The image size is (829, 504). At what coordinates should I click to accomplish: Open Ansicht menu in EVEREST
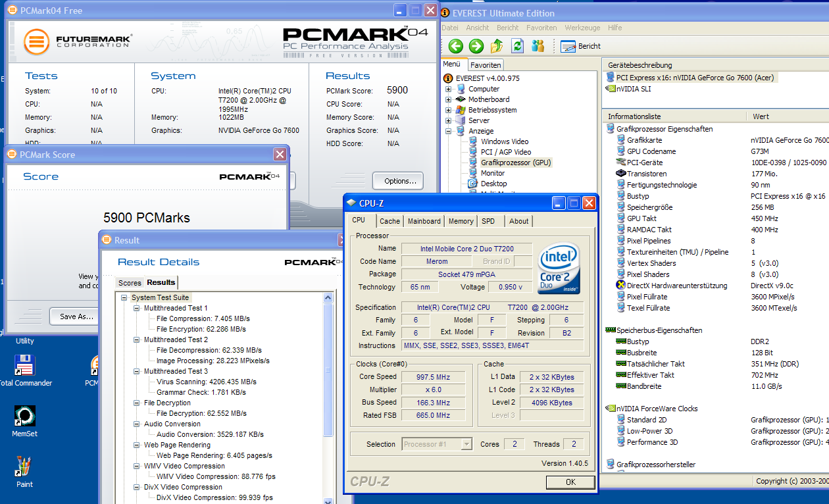tap(478, 28)
